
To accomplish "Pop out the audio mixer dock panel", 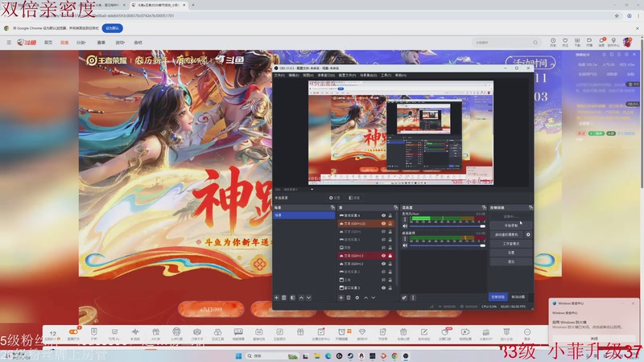I will click(484, 208).
